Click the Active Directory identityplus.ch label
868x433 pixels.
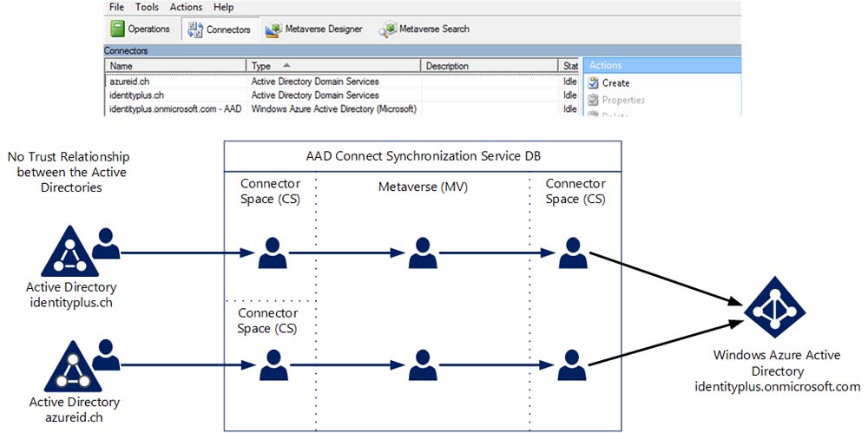pos(71,295)
